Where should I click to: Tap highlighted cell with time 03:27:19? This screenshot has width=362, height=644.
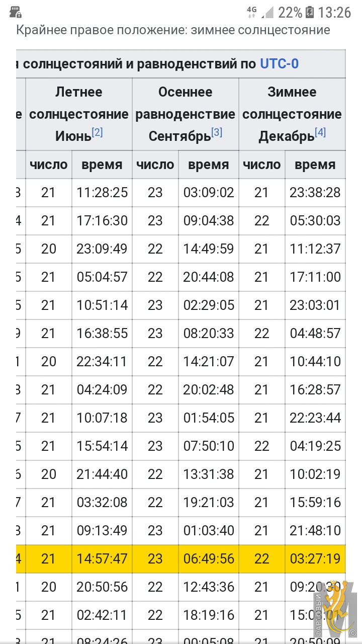tap(315, 558)
